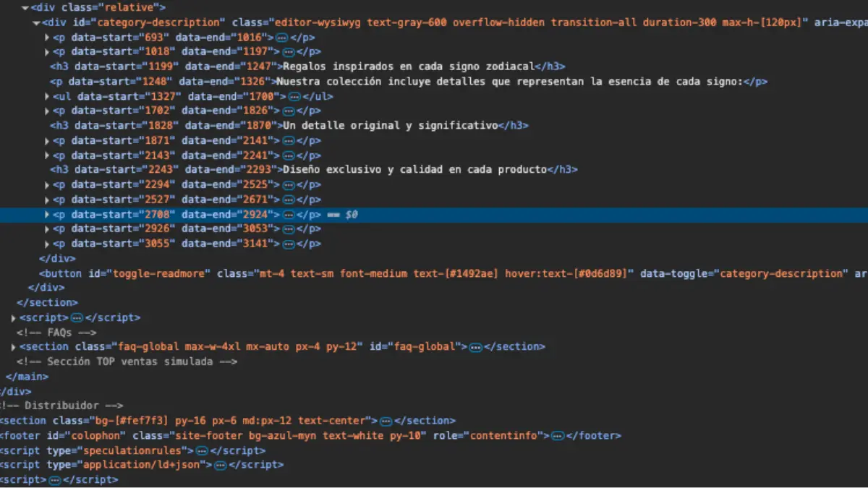Expand p node with data-start 2294
This screenshot has width=868, height=488.
pyautogui.click(x=47, y=185)
